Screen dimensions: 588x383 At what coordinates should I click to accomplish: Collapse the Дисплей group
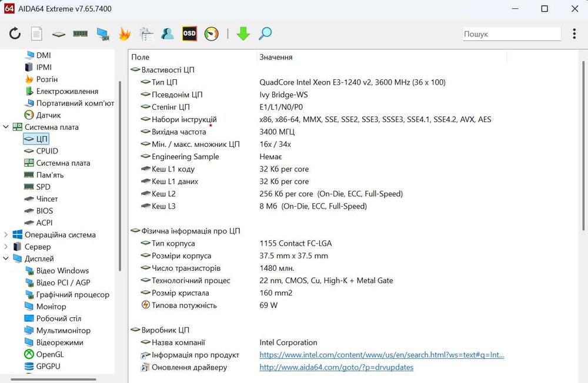pos(6,259)
